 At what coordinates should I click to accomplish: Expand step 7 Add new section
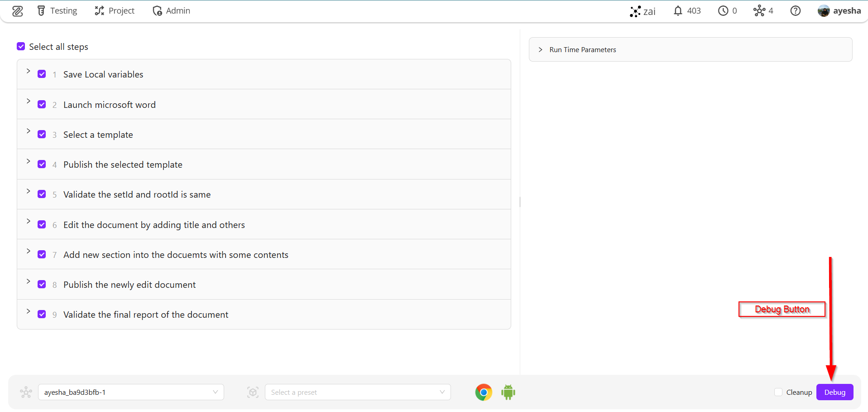tap(28, 251)
